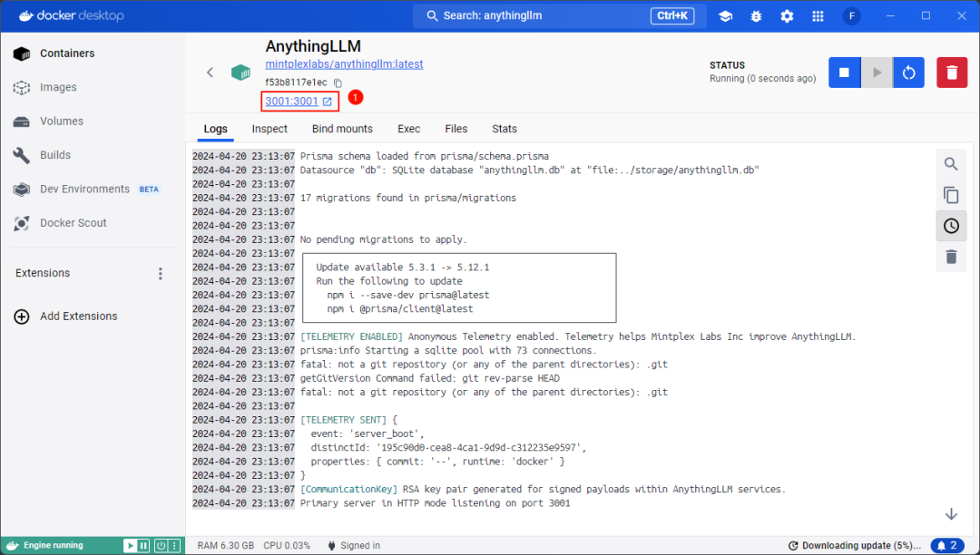Open the user account F avatar menu
Viewport: 980px width, 555px height.
[851, 16]
